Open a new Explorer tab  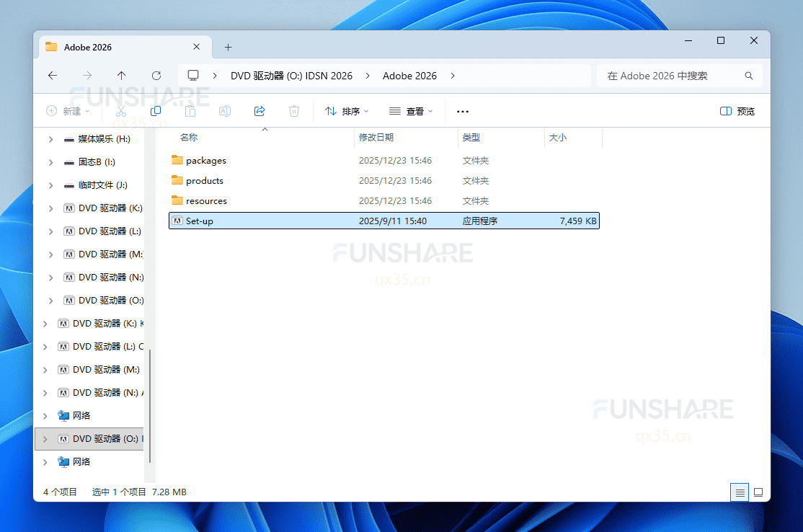[x=228, y=45]
